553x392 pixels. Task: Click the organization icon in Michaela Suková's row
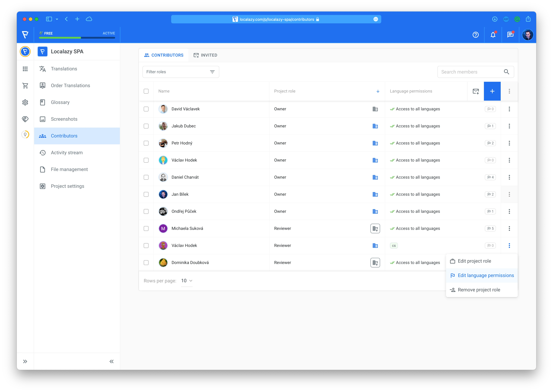375,228
